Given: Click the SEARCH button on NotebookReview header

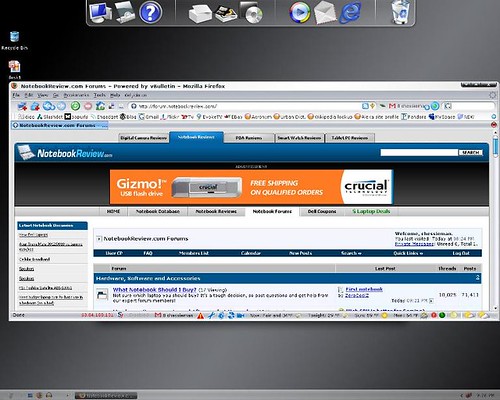Looking at the screenshot, I should [x=471, y=152].
